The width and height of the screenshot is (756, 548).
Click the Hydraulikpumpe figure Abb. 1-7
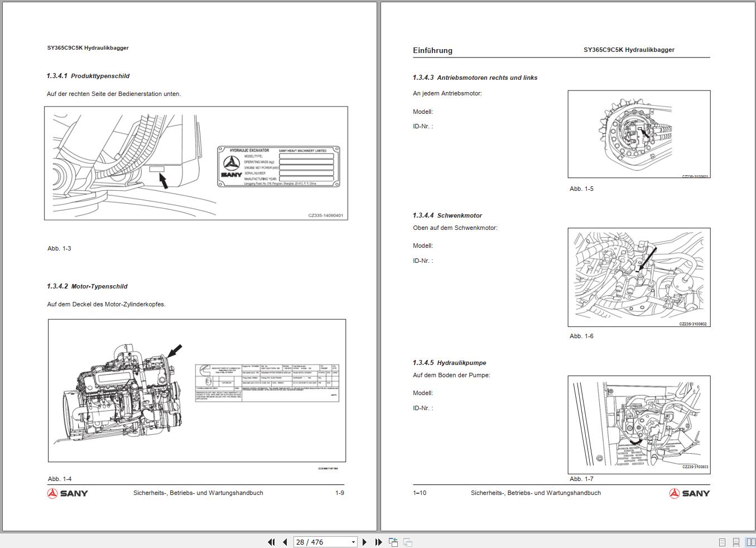click(x=639, y=425)
